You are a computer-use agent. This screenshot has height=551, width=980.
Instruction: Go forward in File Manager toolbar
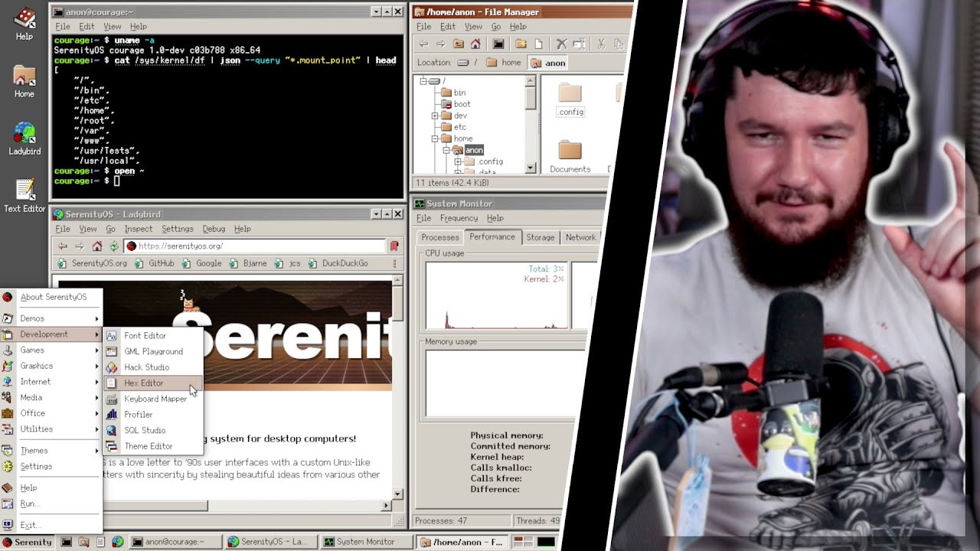[441, 44]
